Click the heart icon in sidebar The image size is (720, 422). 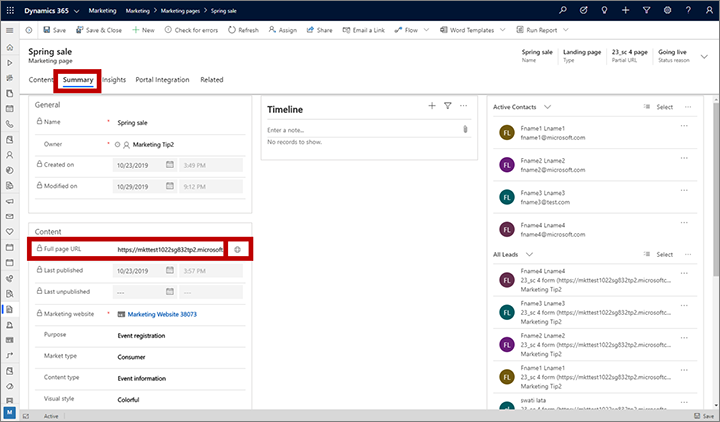pos(10,231)
